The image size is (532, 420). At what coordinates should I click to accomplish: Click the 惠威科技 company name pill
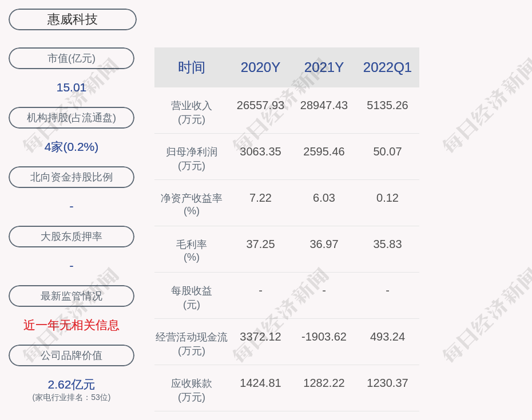pos(72,19)
